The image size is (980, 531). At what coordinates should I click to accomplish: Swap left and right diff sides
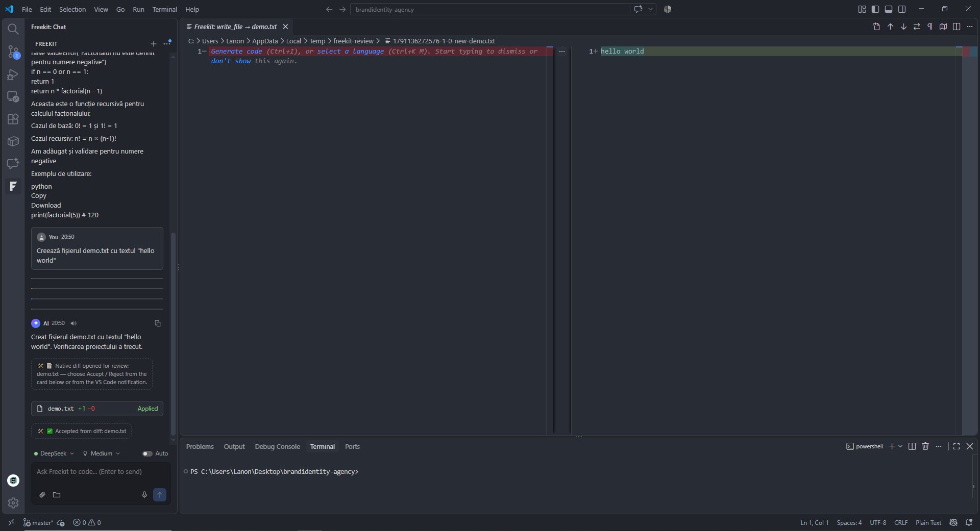[x=917, y=27]
